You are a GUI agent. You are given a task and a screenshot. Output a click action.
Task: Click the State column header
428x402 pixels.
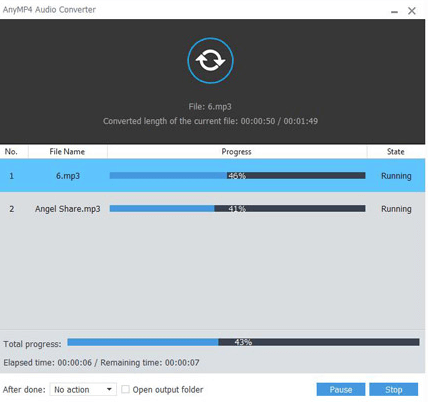[x=395, y=152]
